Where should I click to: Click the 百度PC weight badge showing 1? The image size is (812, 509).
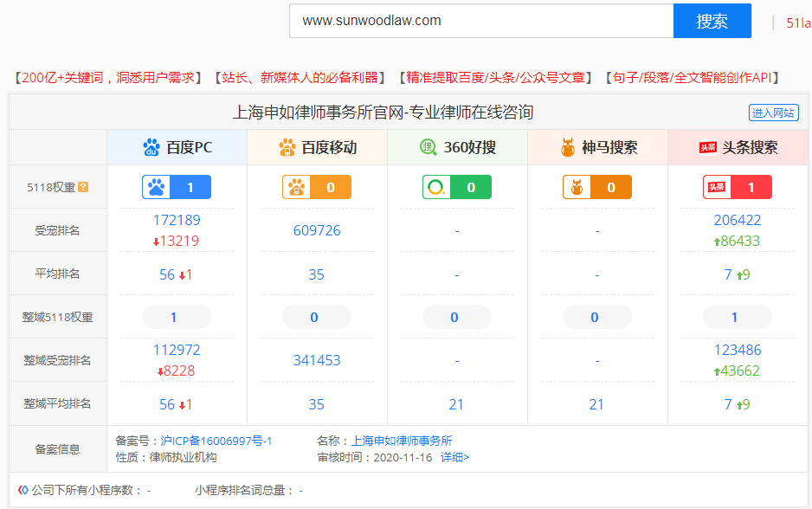tap(177, 188)
